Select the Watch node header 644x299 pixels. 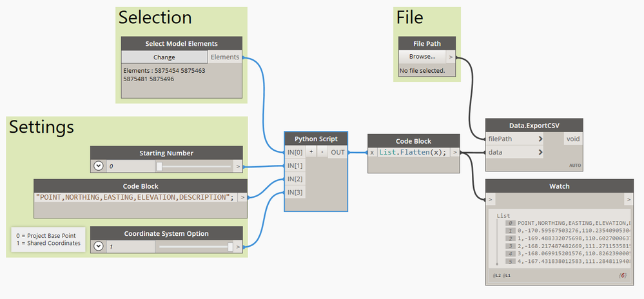pos(560,186)
